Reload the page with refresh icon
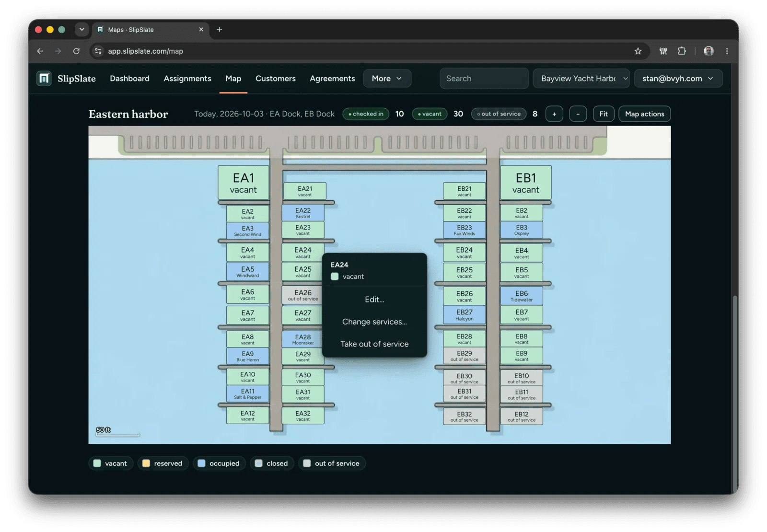Viewport: 767px width, 532px height. (76, 51)
